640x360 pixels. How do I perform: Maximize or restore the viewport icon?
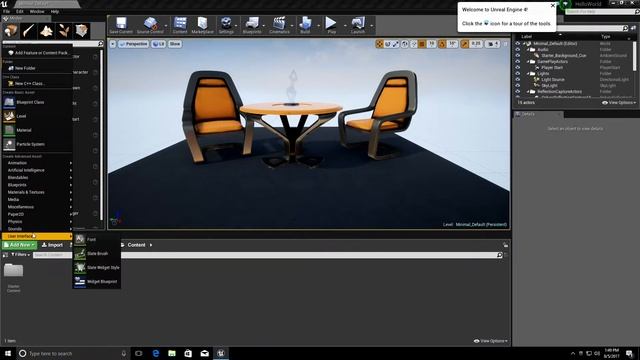tap(505, 44)
